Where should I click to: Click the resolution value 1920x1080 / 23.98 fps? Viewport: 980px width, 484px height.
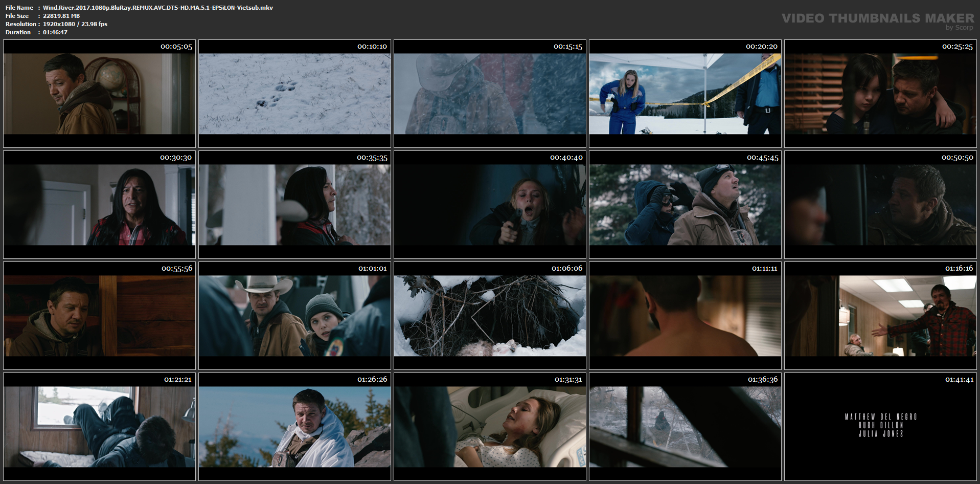pos(75,24)
